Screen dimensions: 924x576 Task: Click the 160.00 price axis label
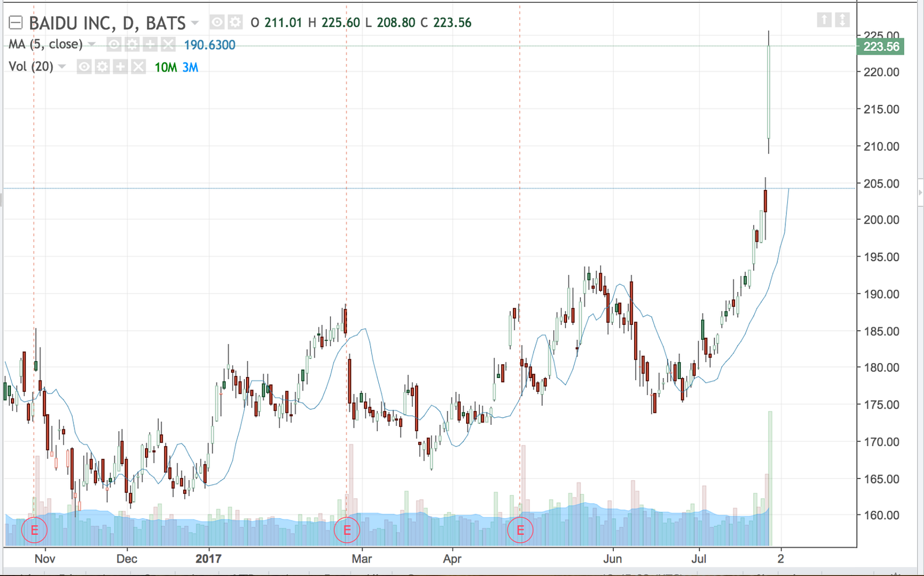pyautogui.click(x=881, y=515)
